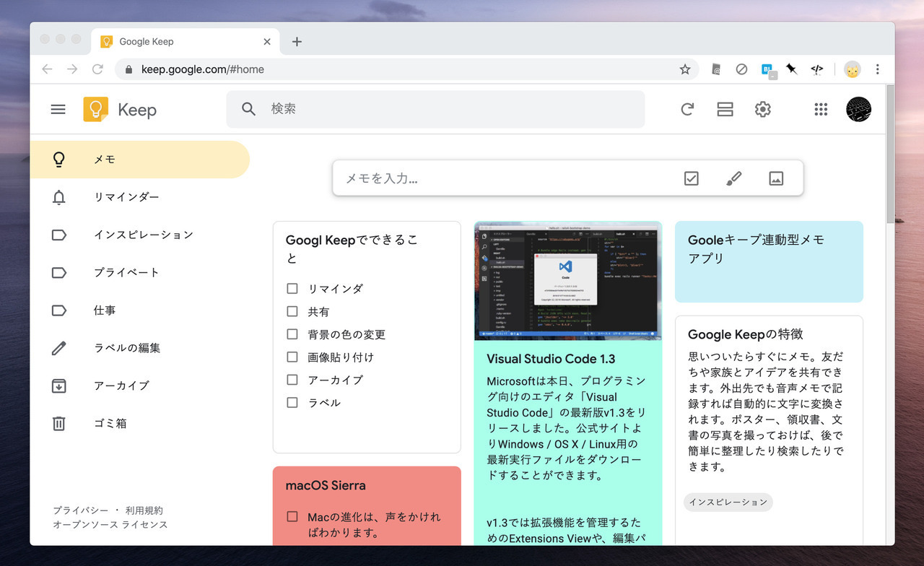The width and height of the screenshot is (924, 566).
Task: Open the Gooleキープ連動型メモアプリ note
Action: (x=769, y=261)
